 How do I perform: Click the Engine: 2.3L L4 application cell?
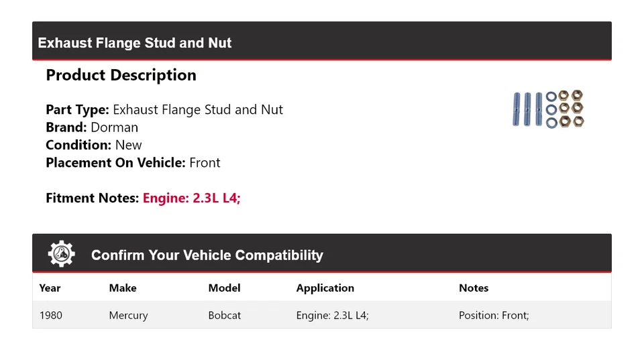tap(333, 315)
